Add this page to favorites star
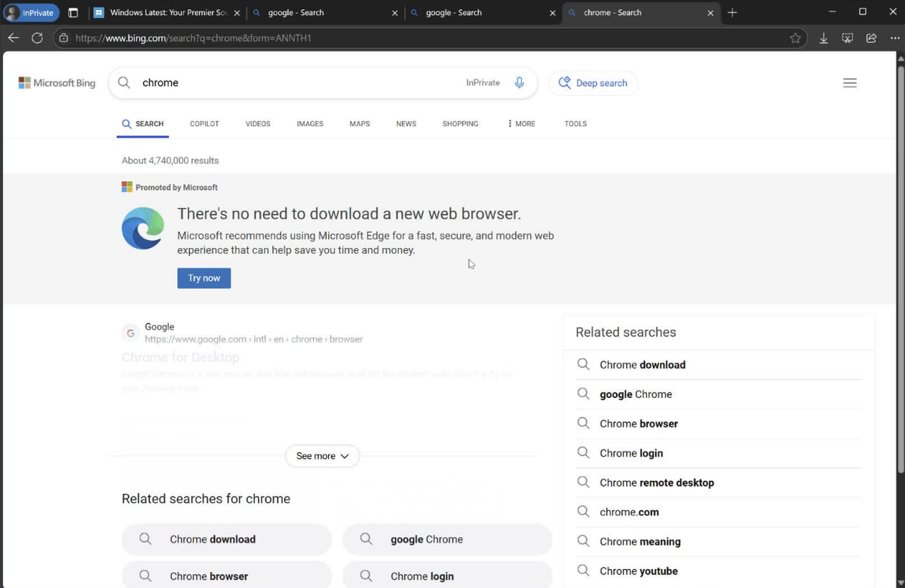 (x=795, y=38)
